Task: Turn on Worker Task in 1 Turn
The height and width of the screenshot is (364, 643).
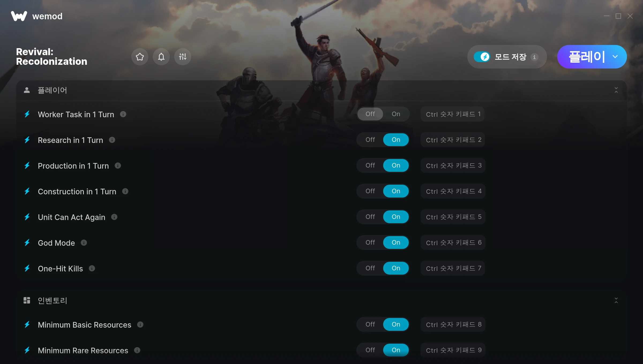Action: 396,114
